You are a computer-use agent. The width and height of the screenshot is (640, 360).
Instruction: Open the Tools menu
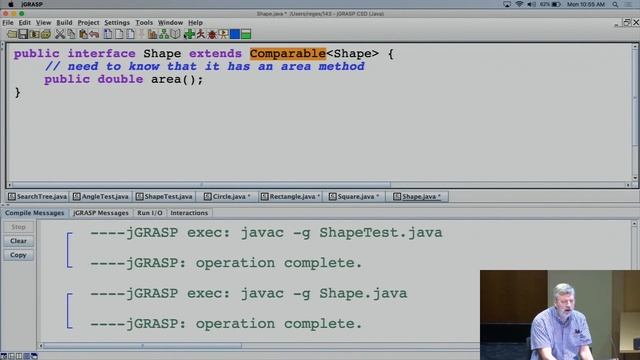144,22
